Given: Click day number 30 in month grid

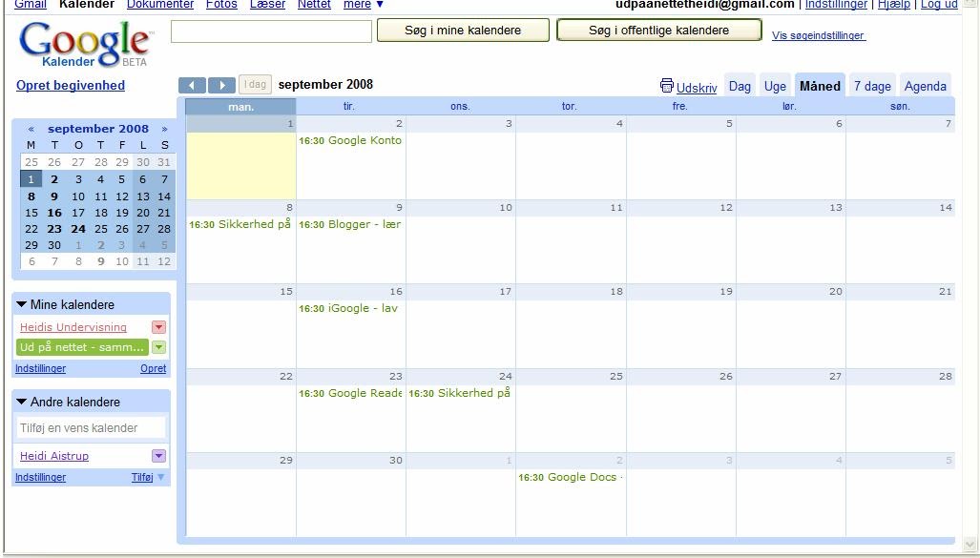Looking at the screenshot, I should click(x=396, y=461).
